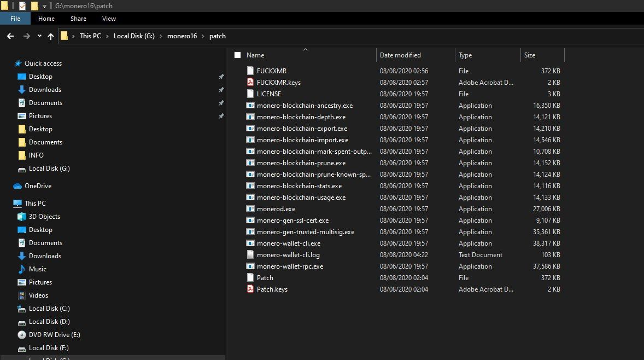Click the Quick access star icon
The height and width of the screenshot is (360, 644).
coord(17,63)
